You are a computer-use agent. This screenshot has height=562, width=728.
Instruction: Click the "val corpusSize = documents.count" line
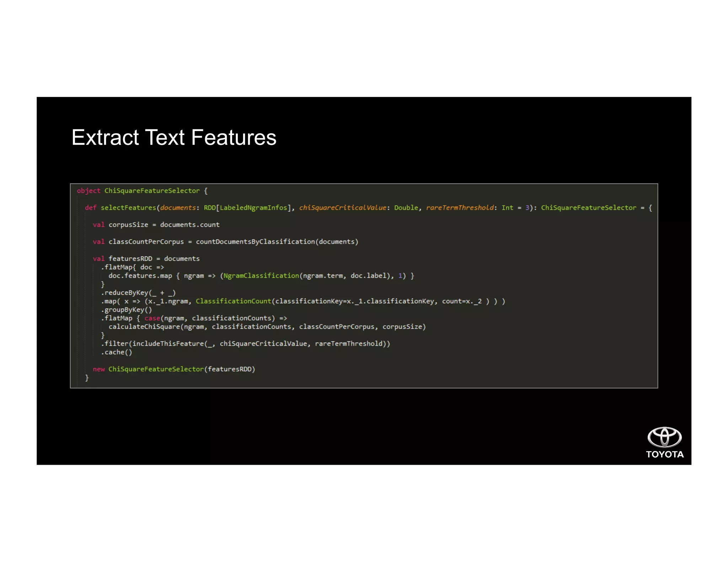pos(156,225)
